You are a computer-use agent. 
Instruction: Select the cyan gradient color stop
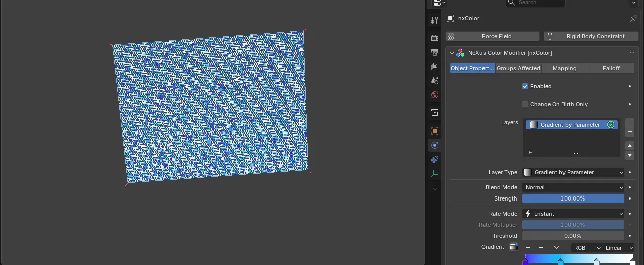click(x=561, y=262)
